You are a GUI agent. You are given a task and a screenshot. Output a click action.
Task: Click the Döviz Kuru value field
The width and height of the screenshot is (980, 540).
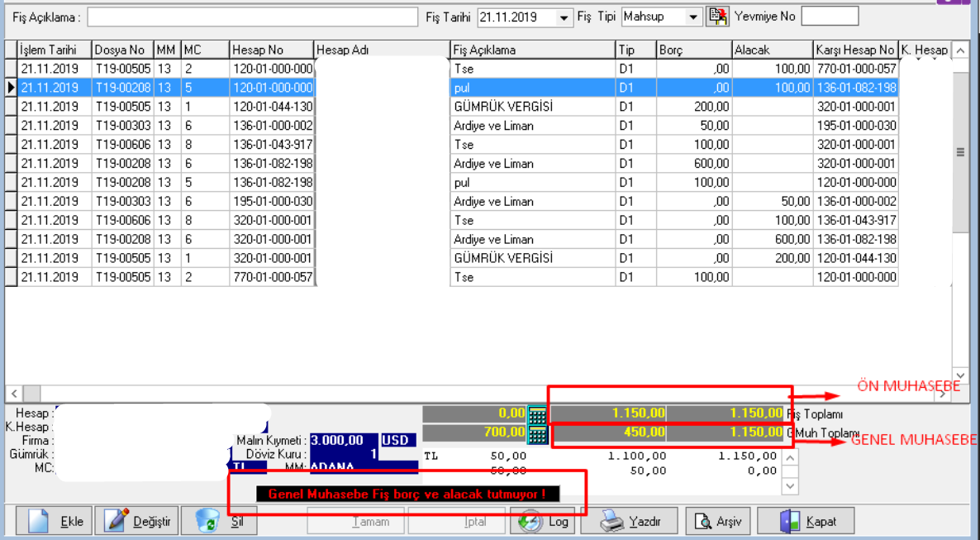point(344,454)
